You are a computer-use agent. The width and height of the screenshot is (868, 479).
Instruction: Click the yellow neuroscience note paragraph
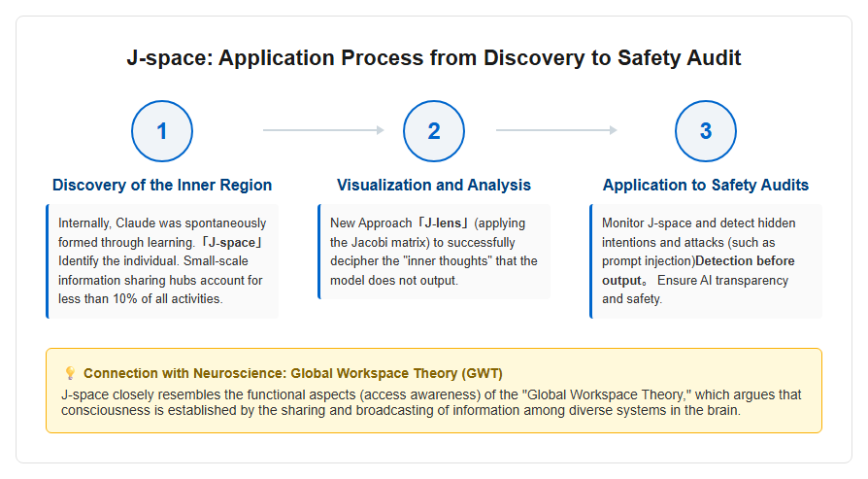[431, 402]
